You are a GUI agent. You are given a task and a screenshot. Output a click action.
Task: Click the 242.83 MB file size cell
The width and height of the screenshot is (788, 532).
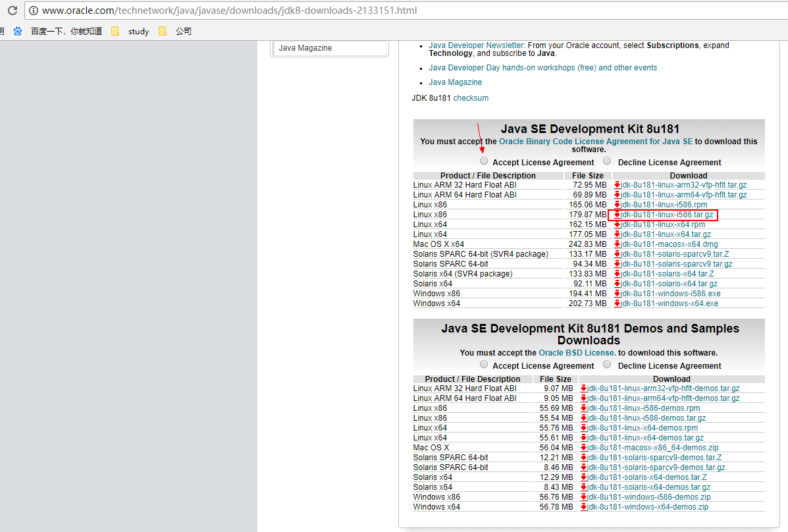pyautogui.click(x=587, y=244)
